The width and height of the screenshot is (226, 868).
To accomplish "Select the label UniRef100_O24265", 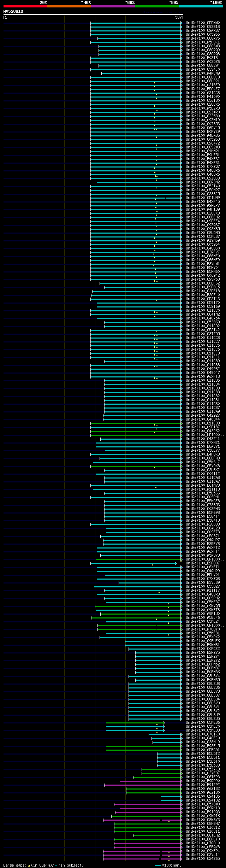I will (x=203, y=859).
